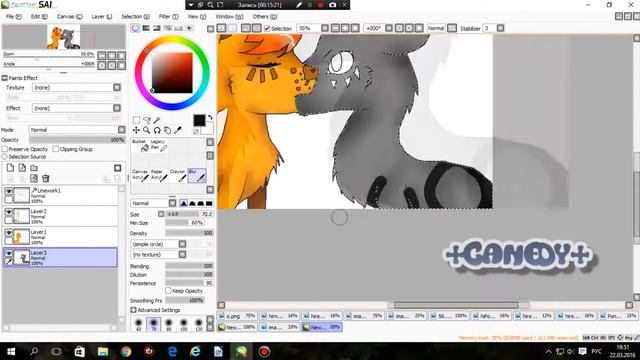
Task: Click the black foreground color swatch
Action: click(x=199, y=120)
